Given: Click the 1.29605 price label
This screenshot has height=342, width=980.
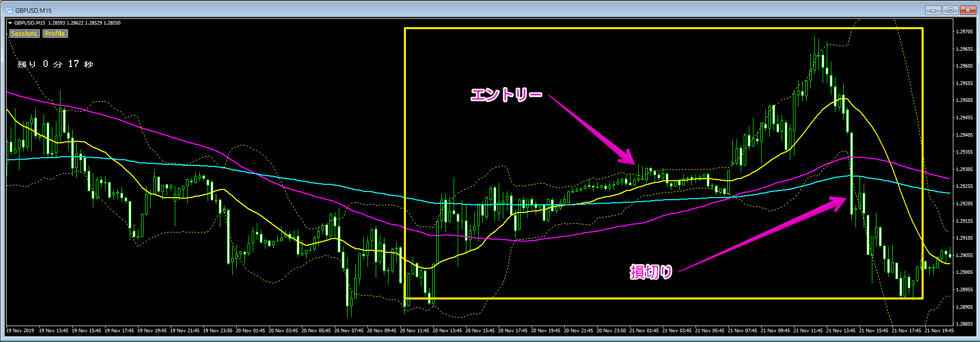Looking at the screenshot, I should click(x=964, y=66).
